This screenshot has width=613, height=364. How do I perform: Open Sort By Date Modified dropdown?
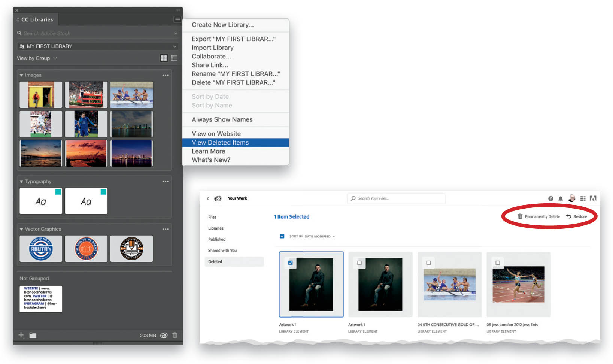[312, 236]
